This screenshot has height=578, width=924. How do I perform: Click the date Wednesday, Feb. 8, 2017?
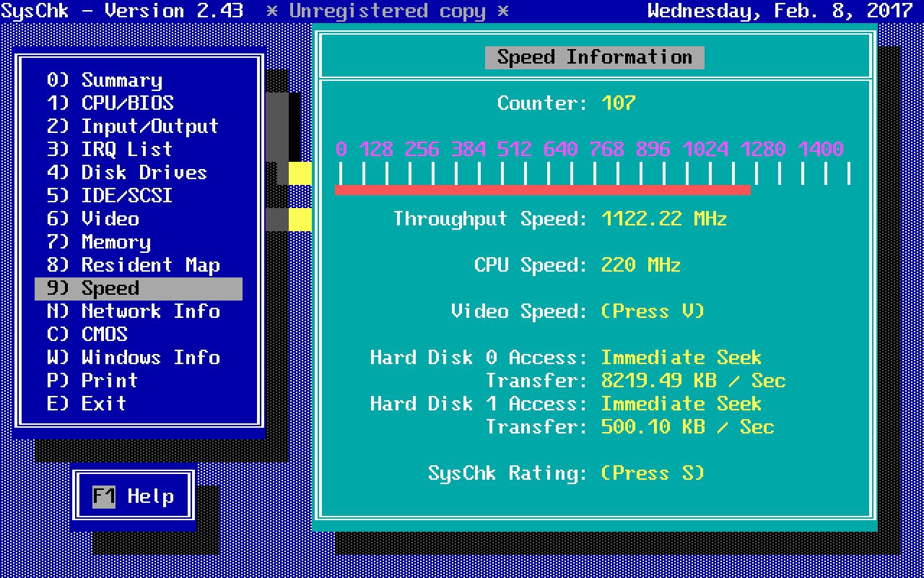[x=780, y=11]
